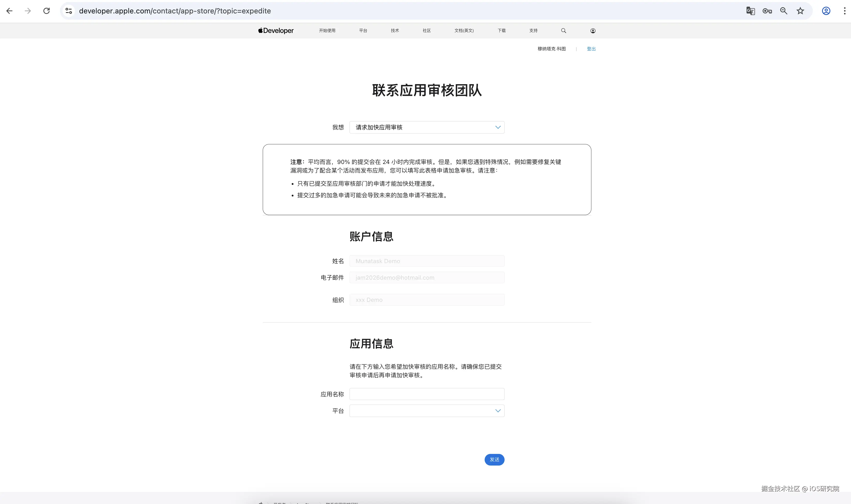Click the zoom magnifier icon in address bar
851x504 pixels.
coord(784,11)
